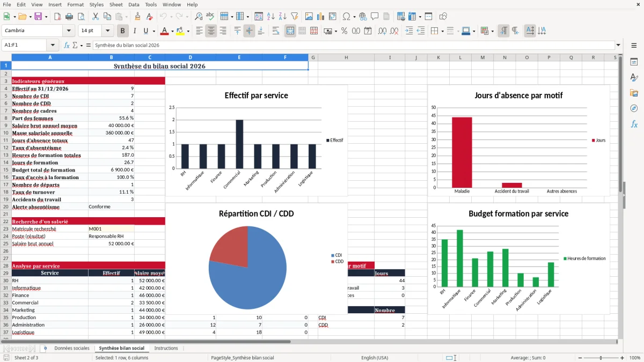The image size is (644, 362).
Task: Click the formula input field
Action: (x=353, y=45)
